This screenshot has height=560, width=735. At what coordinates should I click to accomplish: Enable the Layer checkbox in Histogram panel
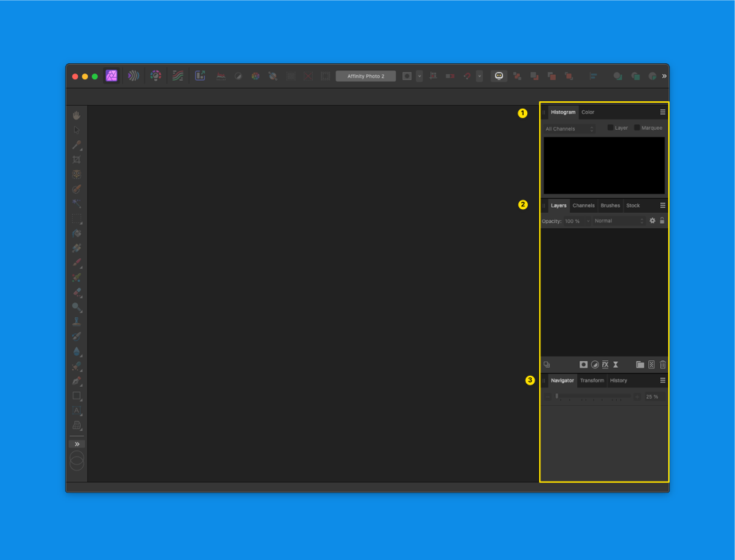[x=610, y=127]
